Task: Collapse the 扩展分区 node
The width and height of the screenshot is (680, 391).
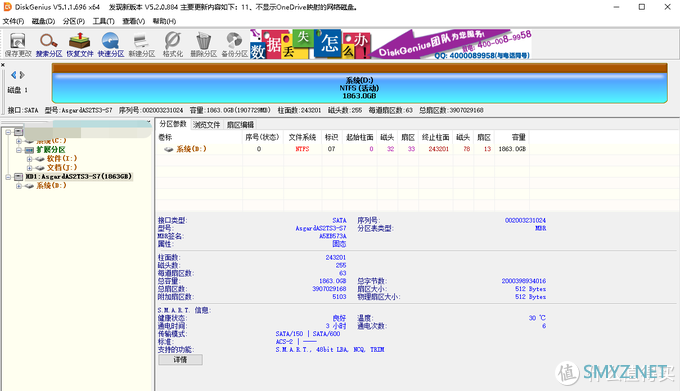Action: coord(19,150)
